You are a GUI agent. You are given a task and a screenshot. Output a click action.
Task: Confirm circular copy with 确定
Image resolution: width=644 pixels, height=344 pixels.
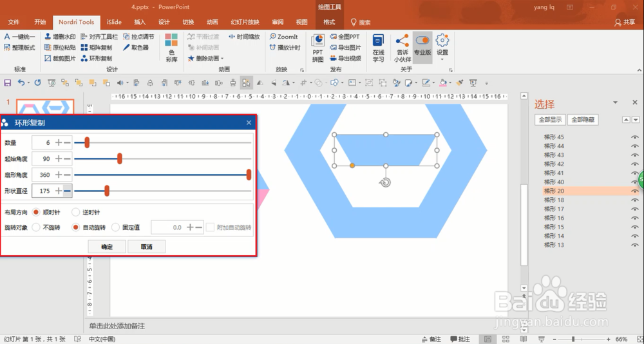[x=107, y=247]
